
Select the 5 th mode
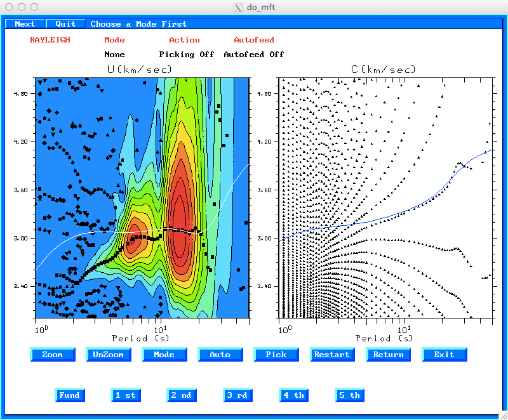pos(349,395)
